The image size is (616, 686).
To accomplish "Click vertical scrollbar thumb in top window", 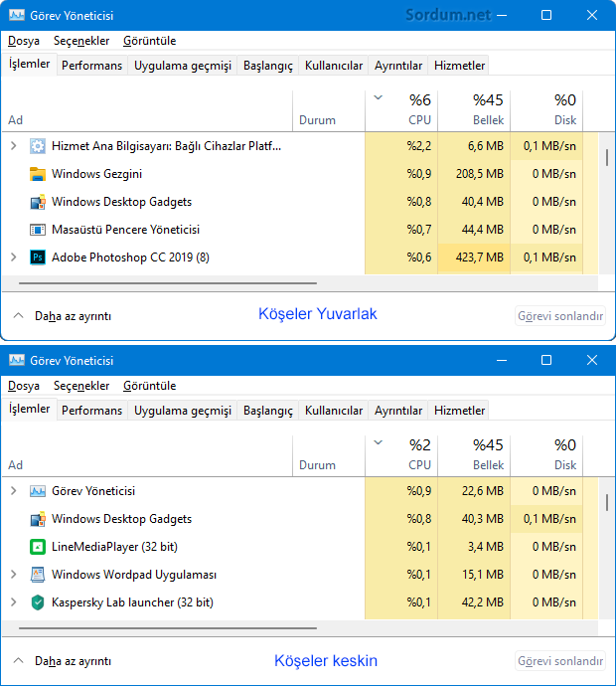I will click(x=607, y=157).
